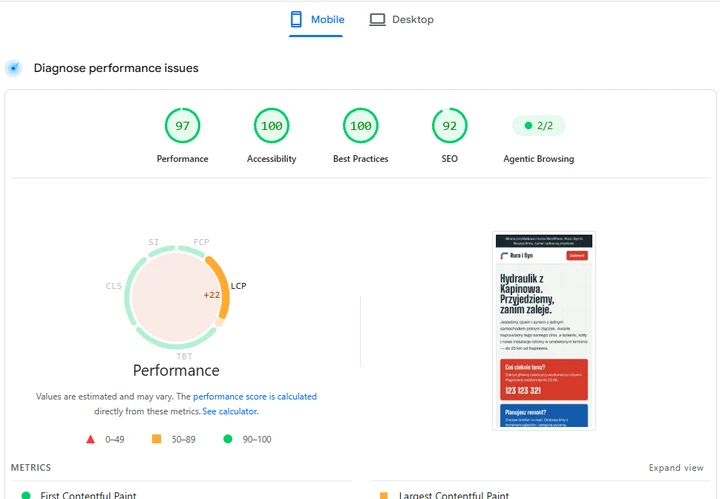Select the Diagnose performance issues heading
This screenshot has height=499, width=720.
[x=116, y=68]
